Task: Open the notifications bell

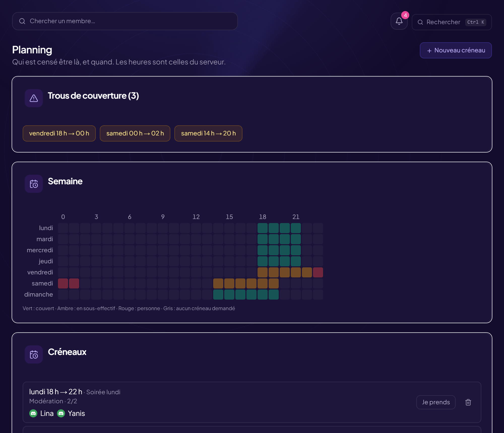Action: [399, 21]
